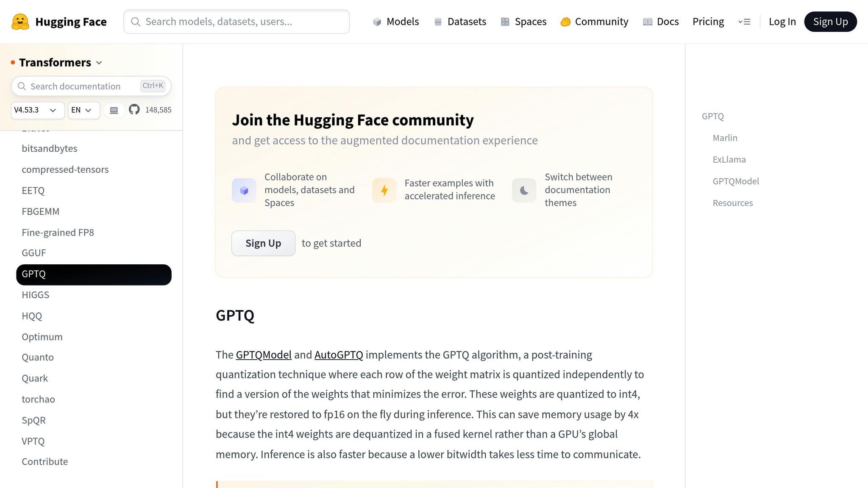Screen dimensions: 868x488
Task: Open the Spaces page from navbar
Action: pyautogui.click(x=523, y=22)
